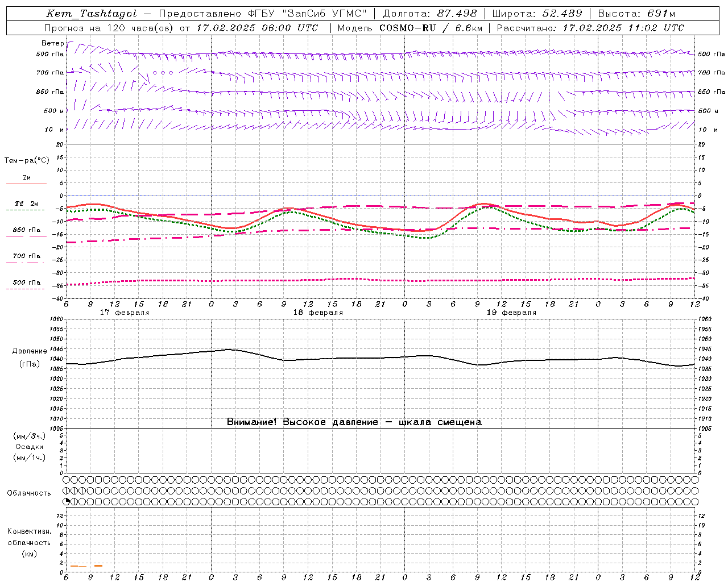Click the three small circles in 700 гПа wind row
The height and width of the screenshot is (582, 728).
pos(163,72)
